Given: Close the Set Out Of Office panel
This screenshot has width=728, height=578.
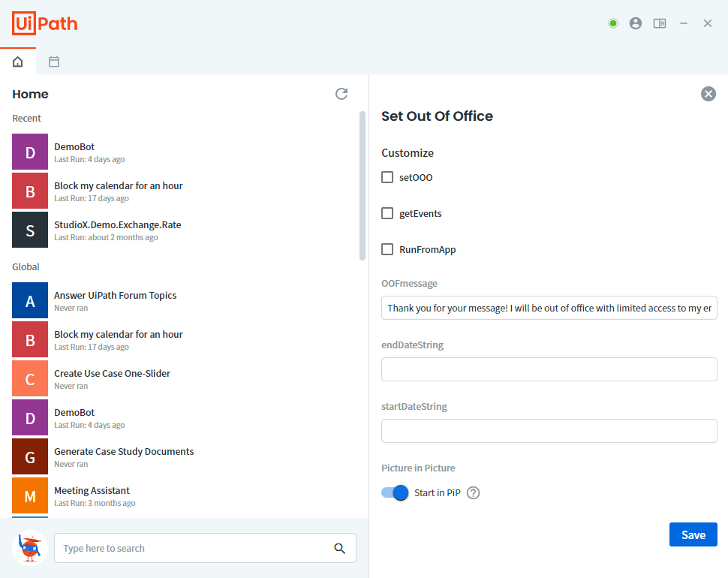Looking at the screenshot, I should tap(708, 94).
